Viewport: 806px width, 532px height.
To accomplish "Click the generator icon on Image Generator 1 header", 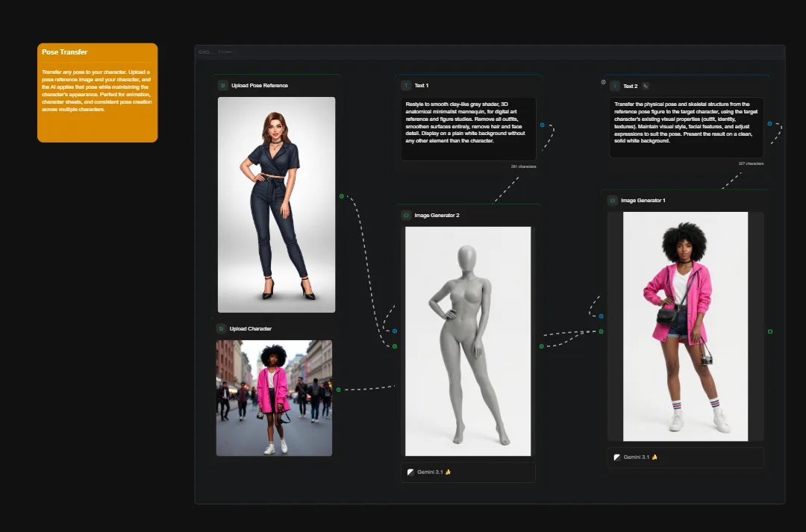I will (612, 200).
